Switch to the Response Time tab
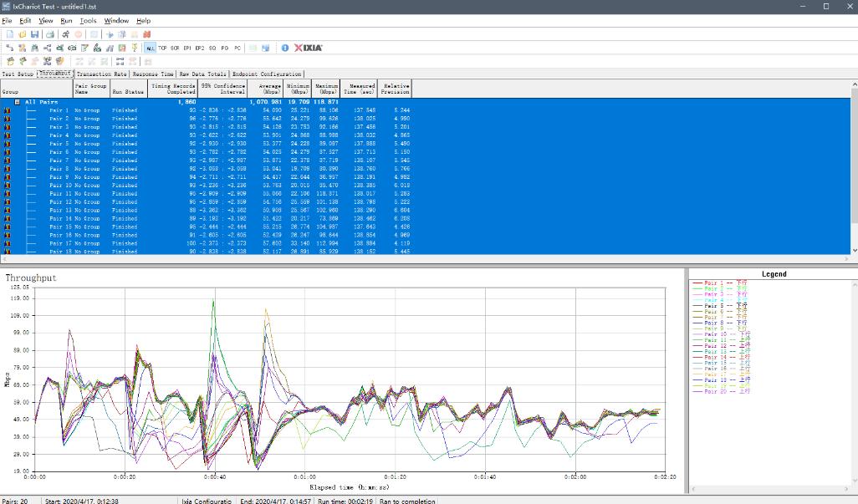This screenshot has height=504, width=858. pyautogui.click(x=153, y=74)
